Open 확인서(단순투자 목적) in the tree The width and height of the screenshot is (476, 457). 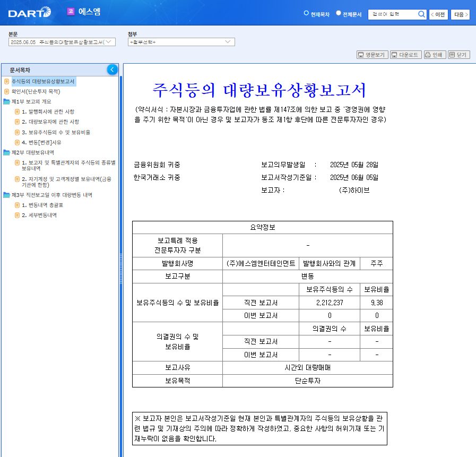tap(36, 91)
